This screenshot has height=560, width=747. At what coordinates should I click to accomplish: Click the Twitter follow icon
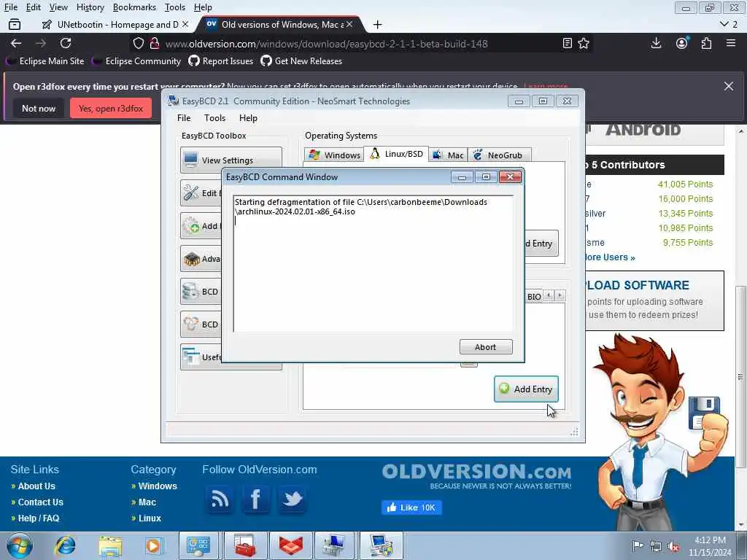click(x=292, y=499)
